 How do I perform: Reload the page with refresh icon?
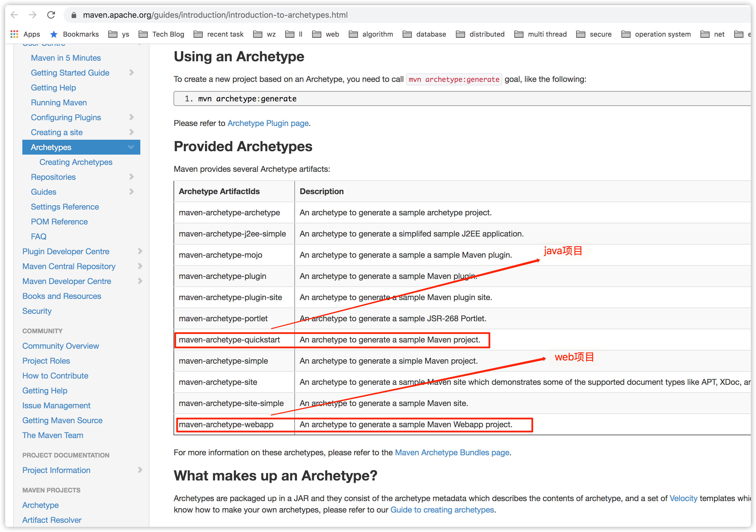point(51,15)
